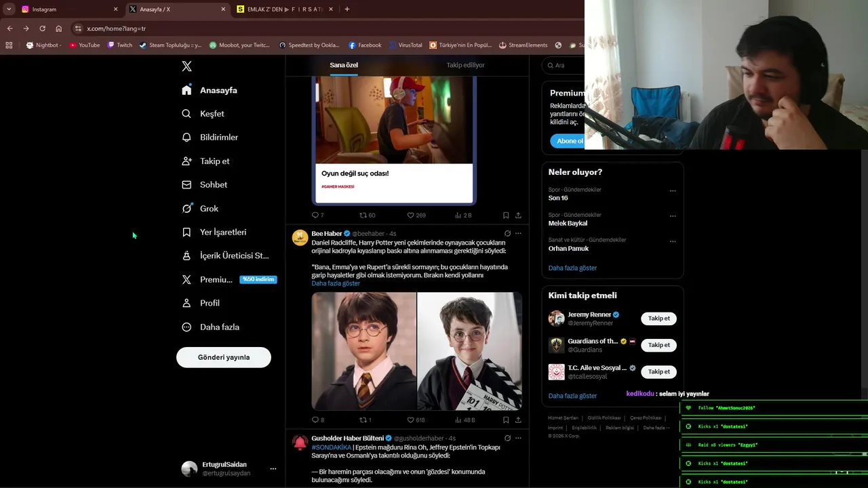Expand Daha fazla göster in Bee Haber post
The height and width of the screenshot is (488, 868).
coord(336,283)
